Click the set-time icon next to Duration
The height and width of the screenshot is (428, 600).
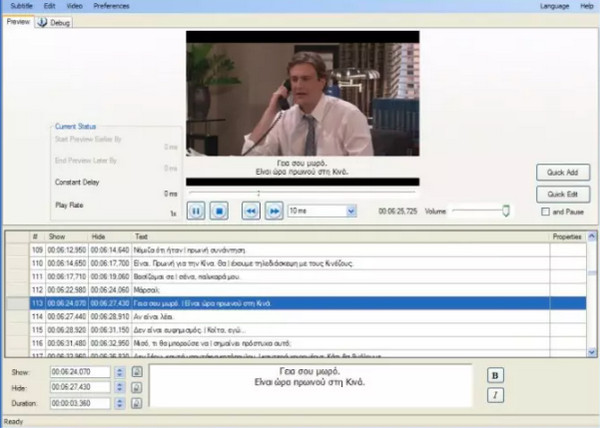(x=137, y=403)
